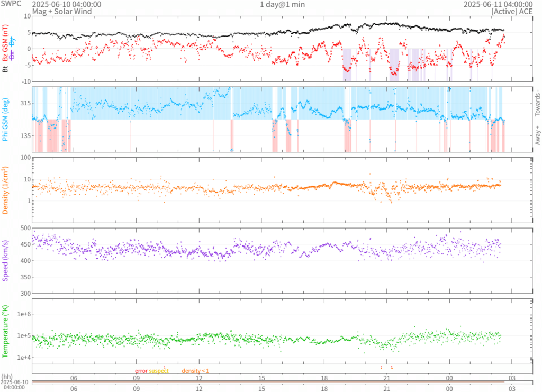Click the orange 'density < 1' legend label

tap(195, 371)
